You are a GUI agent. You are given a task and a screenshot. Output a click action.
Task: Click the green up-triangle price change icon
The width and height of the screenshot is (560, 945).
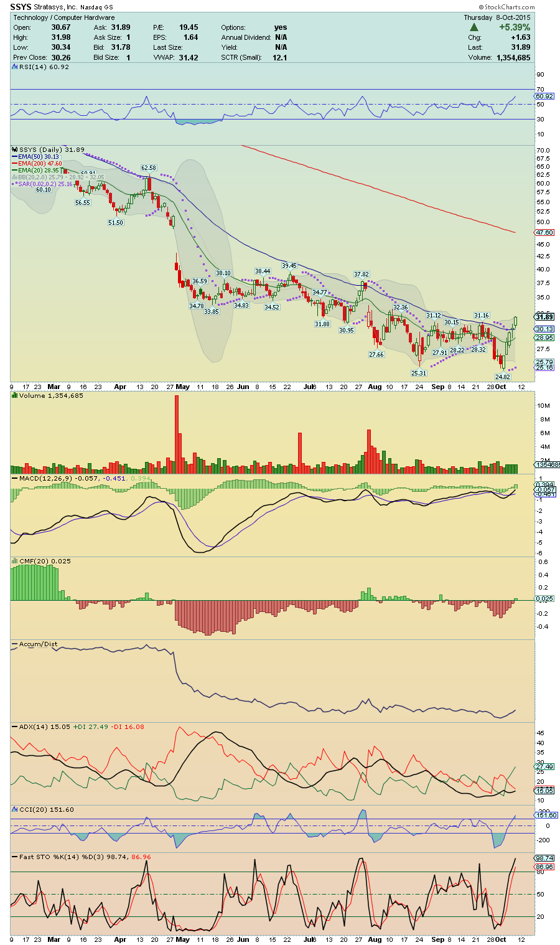tap(474, 27)
